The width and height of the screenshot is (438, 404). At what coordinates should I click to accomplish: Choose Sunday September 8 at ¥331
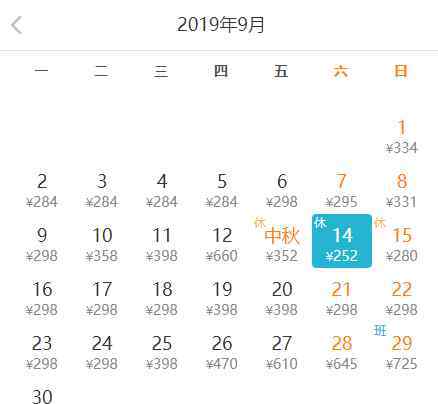coord(401,191)
